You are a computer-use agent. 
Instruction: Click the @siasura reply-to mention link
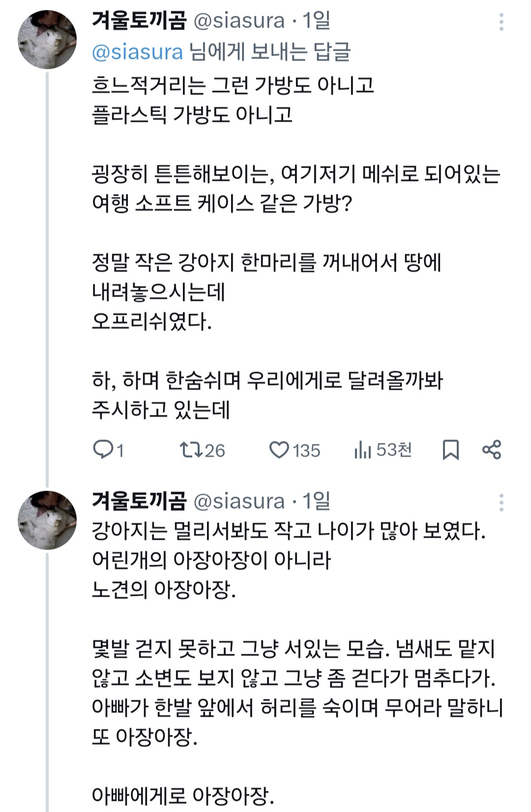point(137,52)
